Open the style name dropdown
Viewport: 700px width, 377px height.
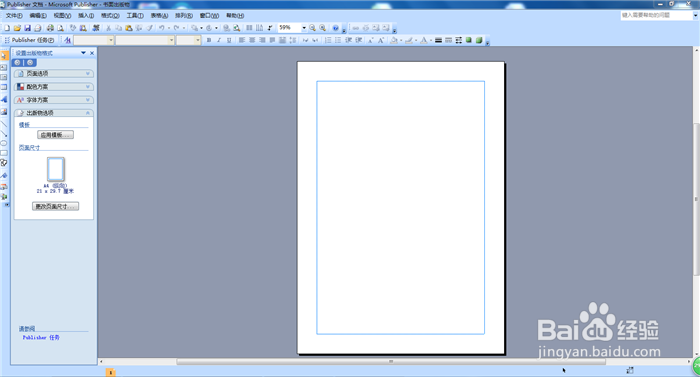pyautogui.click(x=111, y=40)
